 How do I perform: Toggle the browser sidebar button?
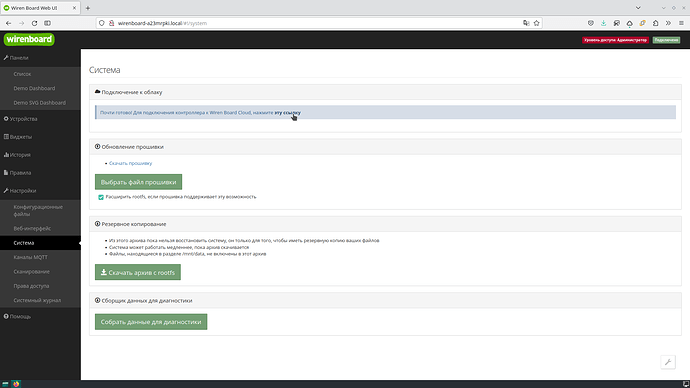point(48,23)
